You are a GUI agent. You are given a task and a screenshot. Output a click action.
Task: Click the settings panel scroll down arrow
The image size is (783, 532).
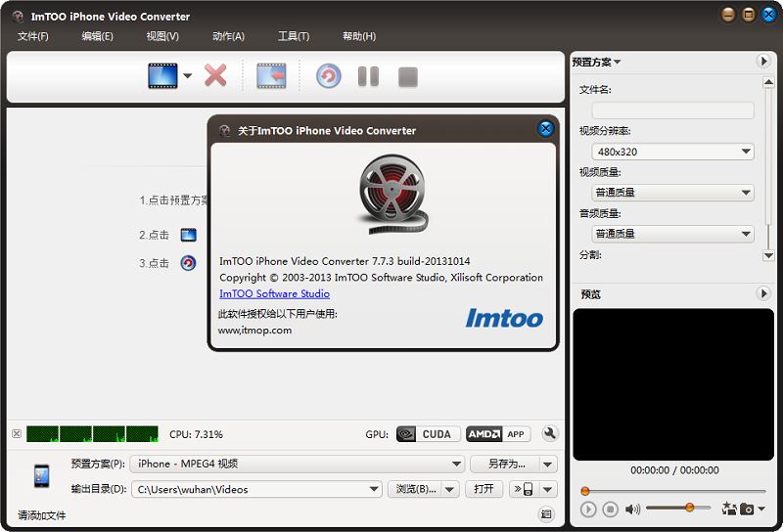click(x=768, y=255)
